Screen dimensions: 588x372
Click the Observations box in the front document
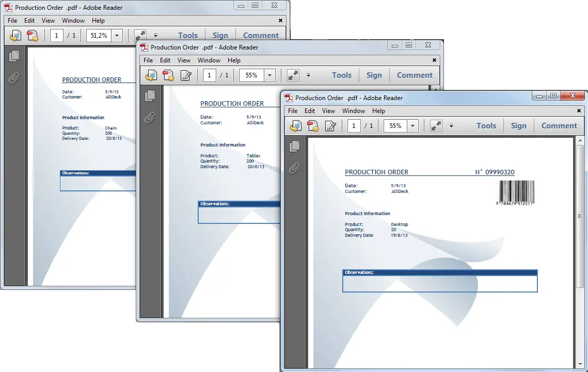click(440, 281)
